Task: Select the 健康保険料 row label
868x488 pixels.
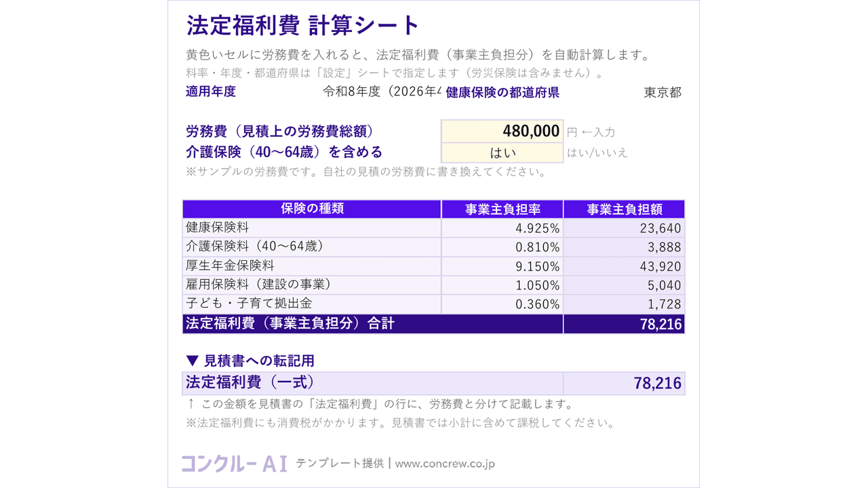Action: [312, 228]
